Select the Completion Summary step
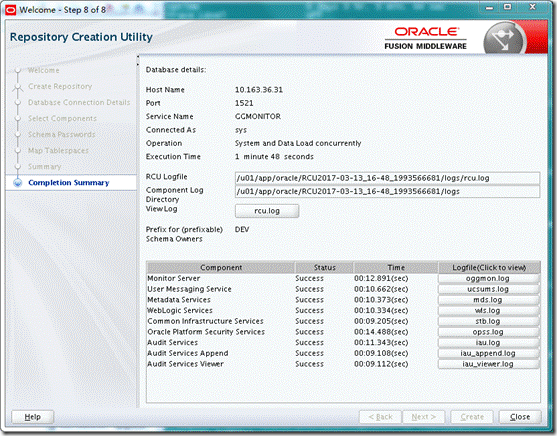Viewport: 557px width, 436px height. coord(69,183)
